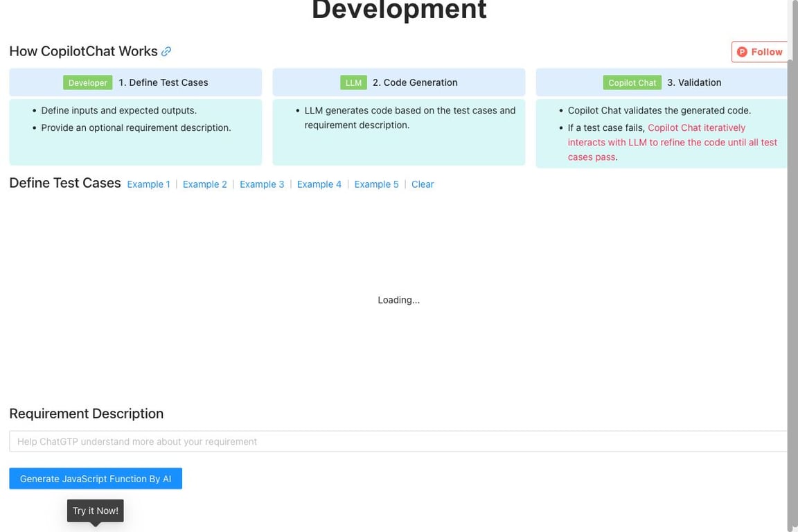The height and width of the screenshot is (532, 798).
Task: Load Example 4 test cases
Action: 319,184
